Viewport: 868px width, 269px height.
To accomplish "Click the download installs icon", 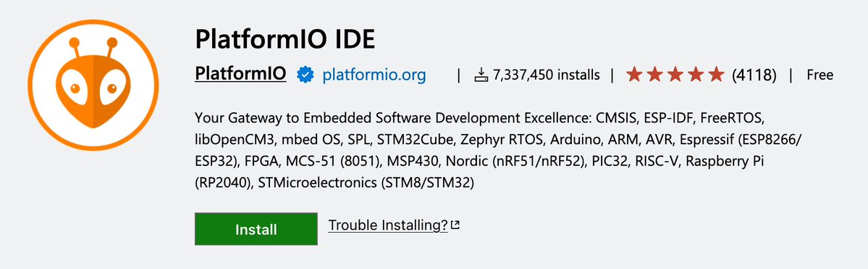I will (x=481, y=75).
